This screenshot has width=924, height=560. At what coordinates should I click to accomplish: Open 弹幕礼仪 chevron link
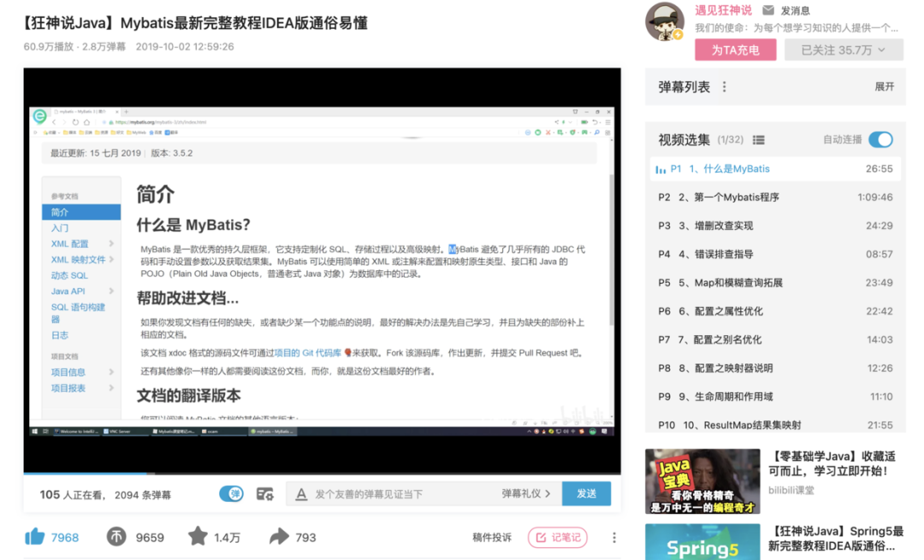tap(526, 493)
